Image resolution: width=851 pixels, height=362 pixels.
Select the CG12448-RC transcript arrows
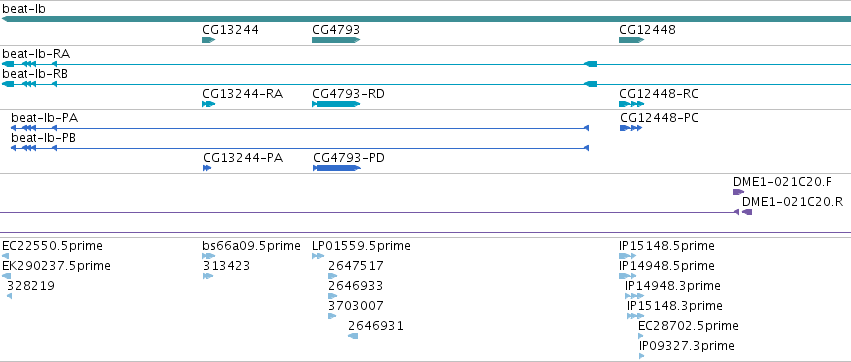[631, 104]
